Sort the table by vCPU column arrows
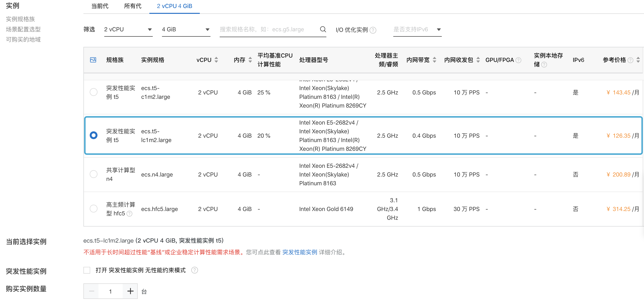 [x=216, y=60]
